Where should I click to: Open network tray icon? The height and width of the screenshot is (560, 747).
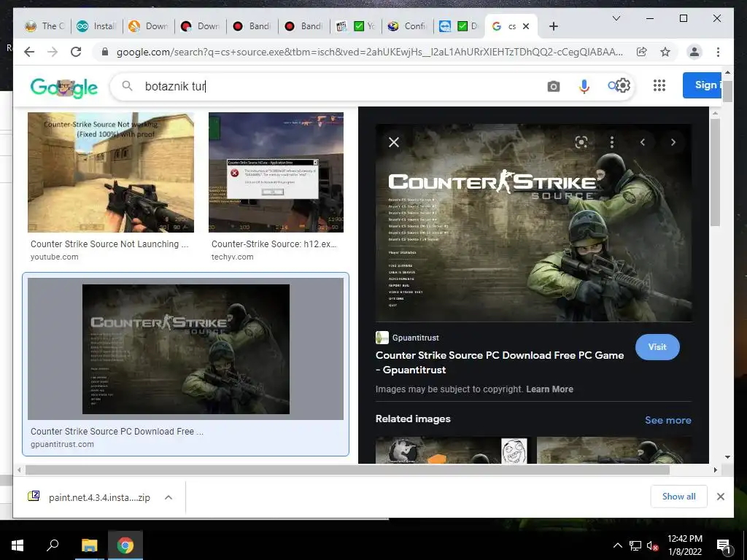635,546
